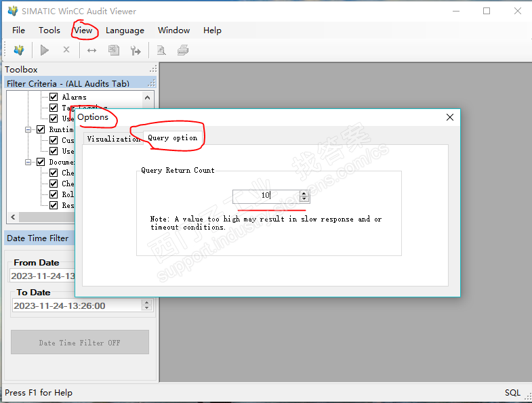Maximize the Audit Viewer window

tap(487, 12)
